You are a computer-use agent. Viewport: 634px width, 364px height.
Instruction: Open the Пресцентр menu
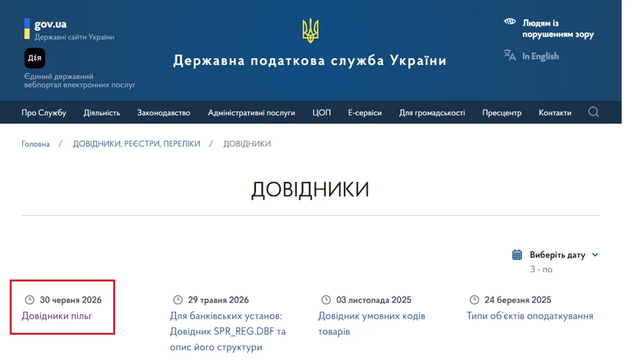[502, 112]
